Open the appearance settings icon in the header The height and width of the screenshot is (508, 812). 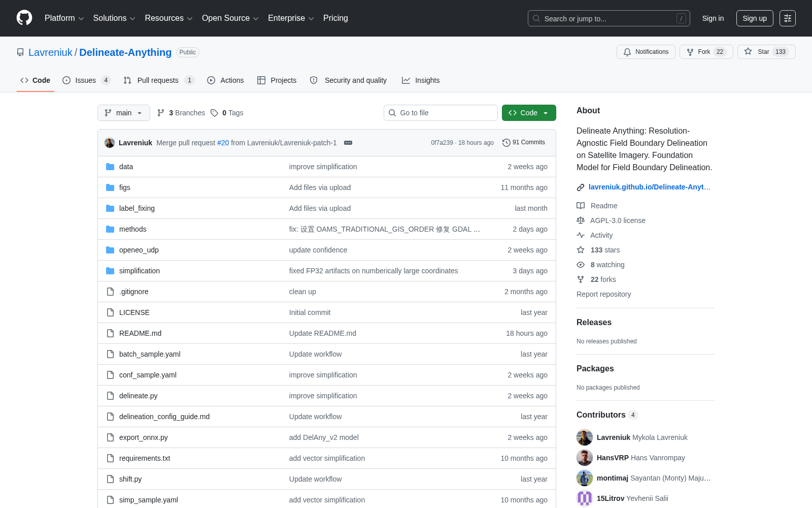tap(788, 18)
